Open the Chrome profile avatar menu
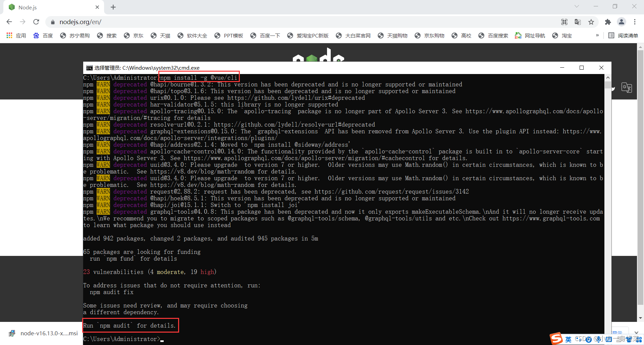This screenshot has height=345, width=644. coord(621,22)
